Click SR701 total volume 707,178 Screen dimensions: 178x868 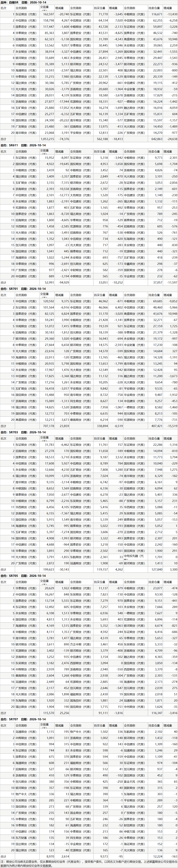49,426
